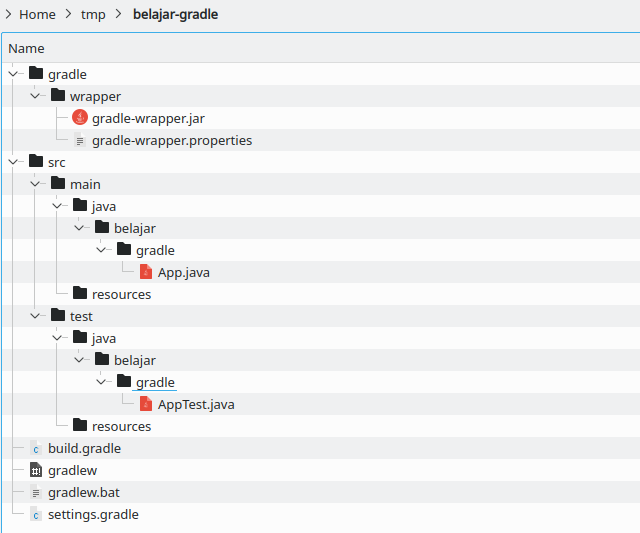Click the AppTest.java file icon

pos(146,404)
